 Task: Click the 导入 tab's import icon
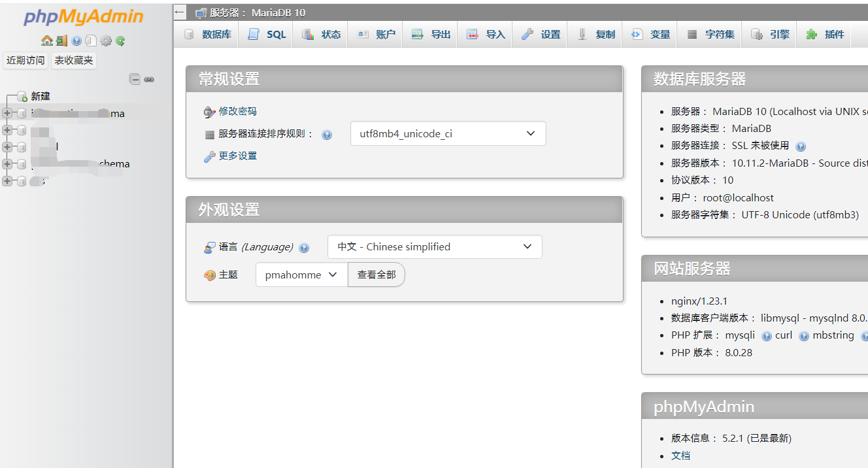tap(472, 35)
